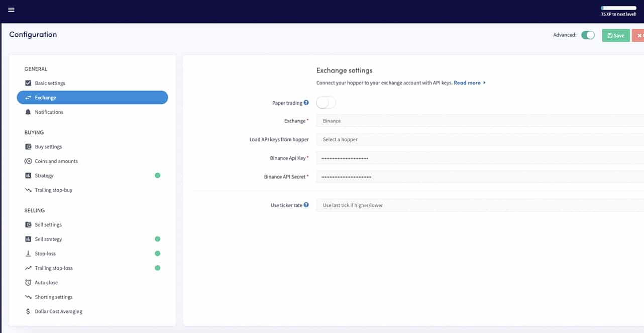
Task: Click the XP progress bar
Action: point(619,8)
